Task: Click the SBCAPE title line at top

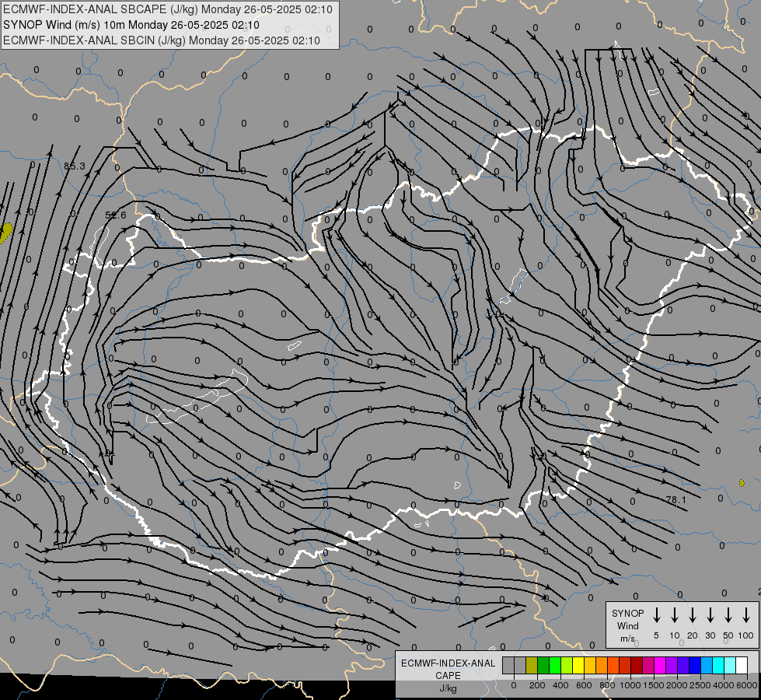Action: click(167, 9)
